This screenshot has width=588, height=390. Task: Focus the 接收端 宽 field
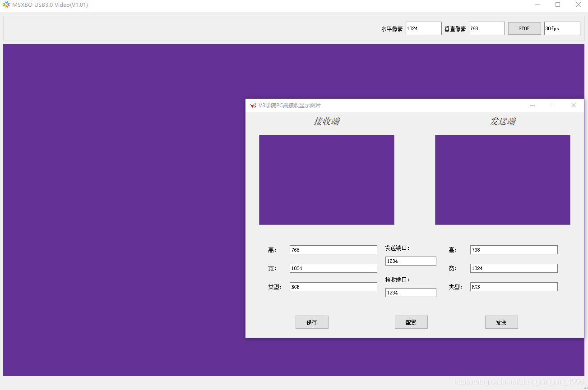pos(333,268)
